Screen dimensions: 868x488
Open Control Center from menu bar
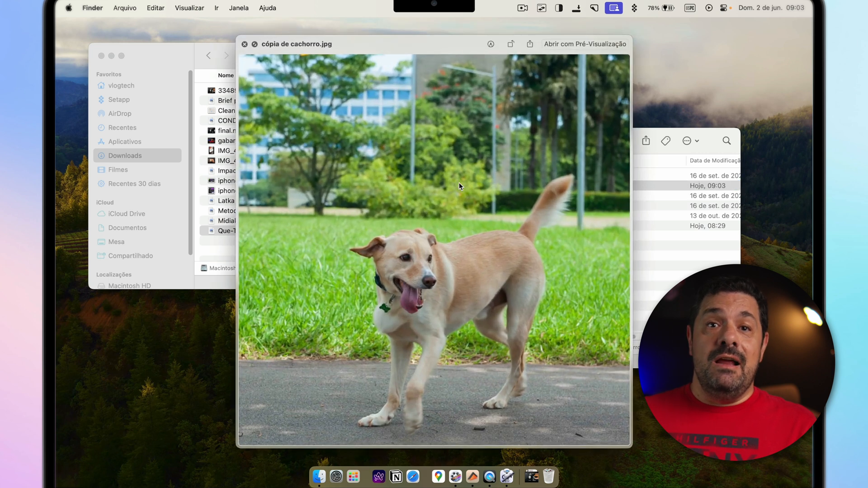pyautogui.click(x=724, y=8)
